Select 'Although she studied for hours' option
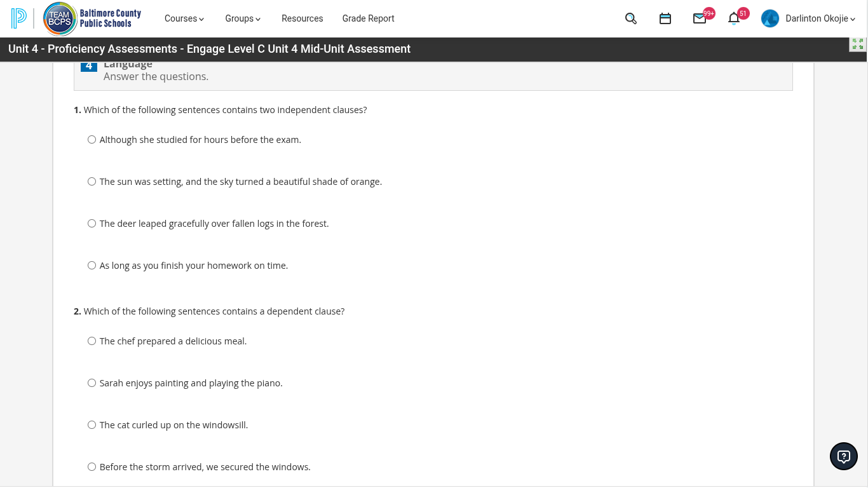 click(92, 140)
